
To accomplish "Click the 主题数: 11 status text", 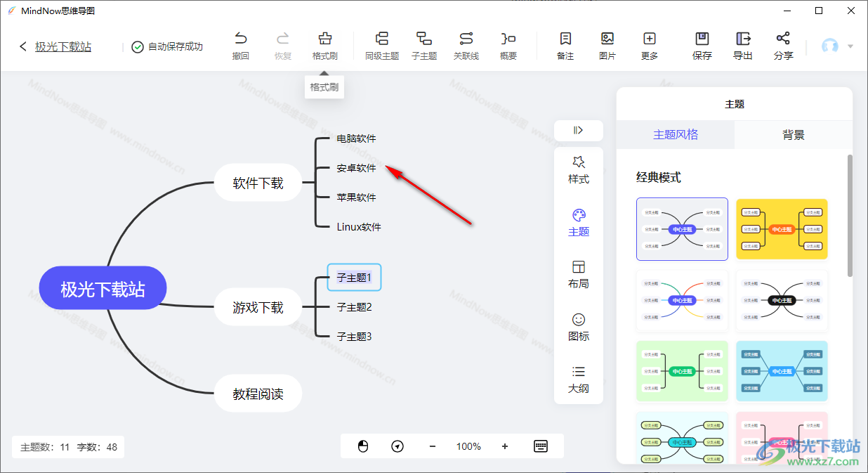I will coord(45,447).
